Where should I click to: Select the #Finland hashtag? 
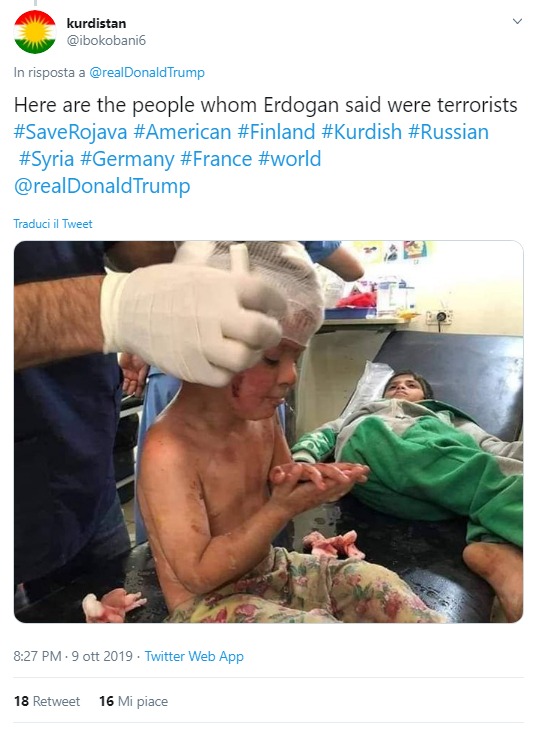coord(276,132)
